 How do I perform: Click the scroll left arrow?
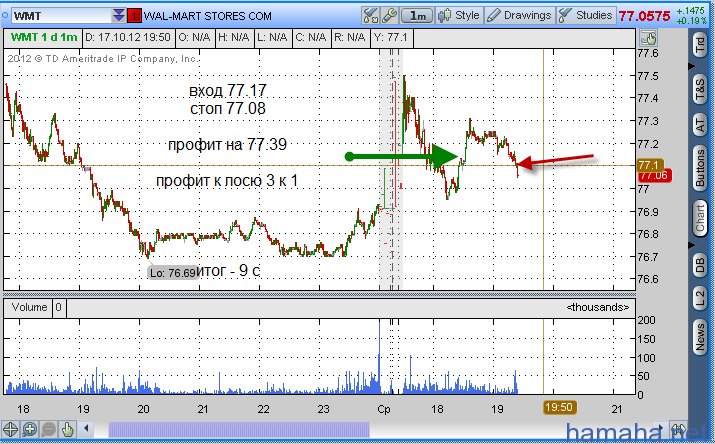coord(86,429)
